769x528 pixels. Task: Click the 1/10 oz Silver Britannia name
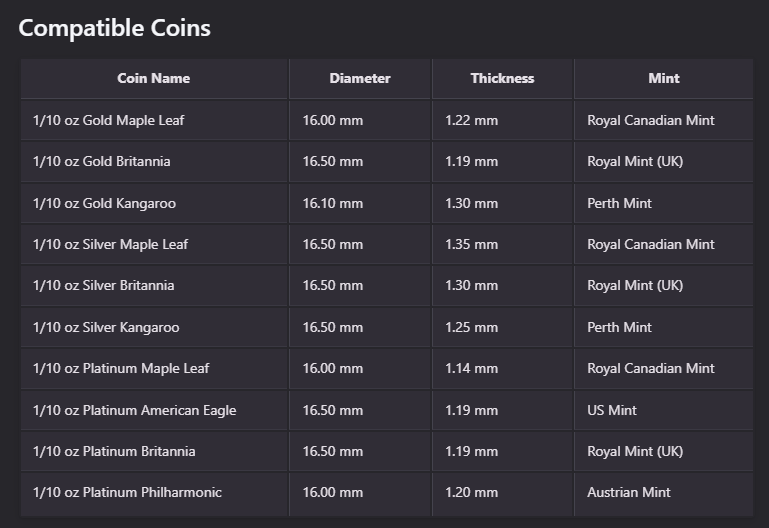point(103,285)
